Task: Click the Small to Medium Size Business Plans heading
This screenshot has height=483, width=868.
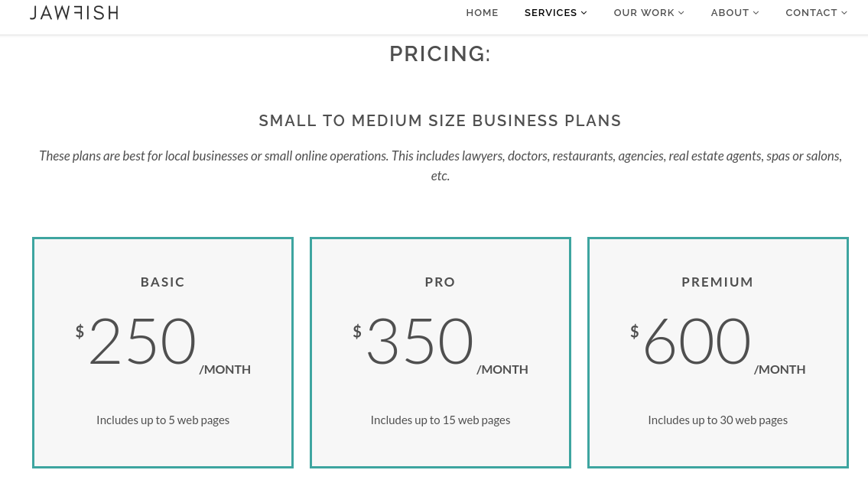Action: click(x=440, y=121)
